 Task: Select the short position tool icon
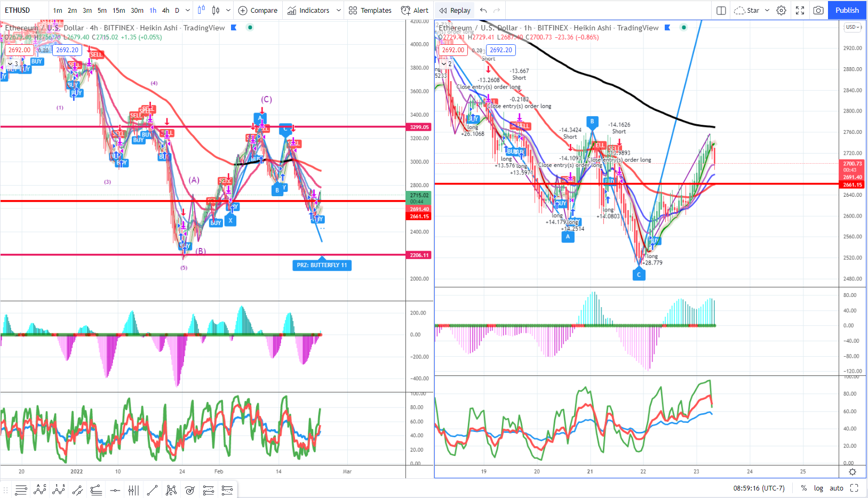227,490
